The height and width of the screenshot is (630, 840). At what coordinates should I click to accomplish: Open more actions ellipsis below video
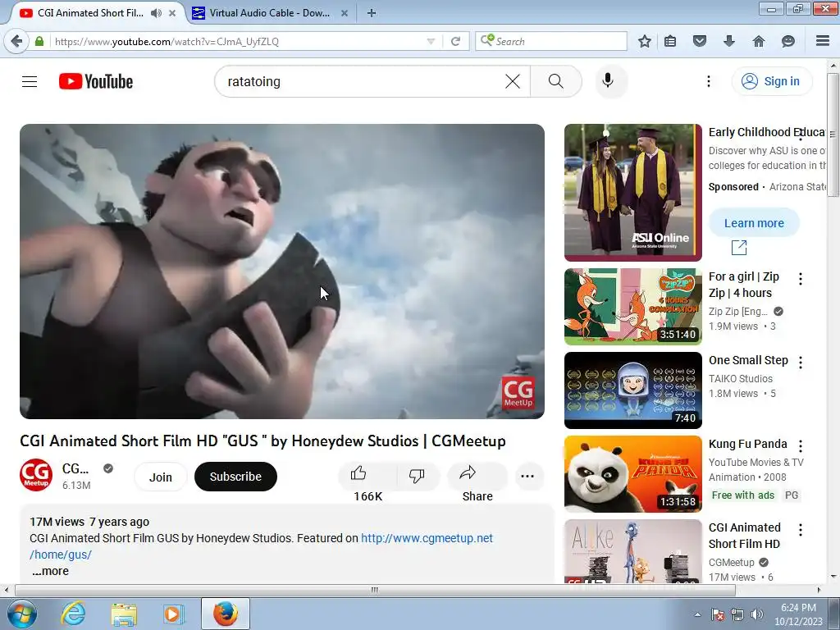527,477
